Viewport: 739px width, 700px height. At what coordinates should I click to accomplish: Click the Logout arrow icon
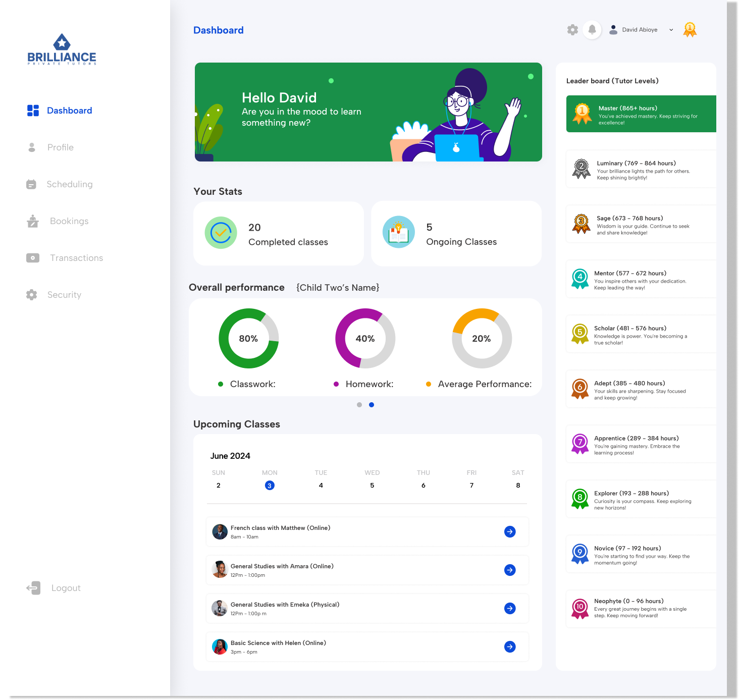coord(33,588)
